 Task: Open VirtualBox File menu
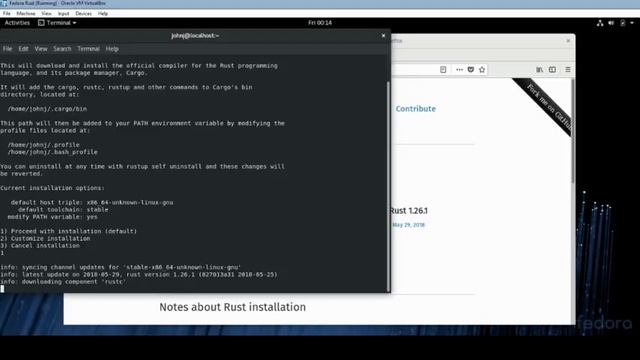tap(7, 13)
